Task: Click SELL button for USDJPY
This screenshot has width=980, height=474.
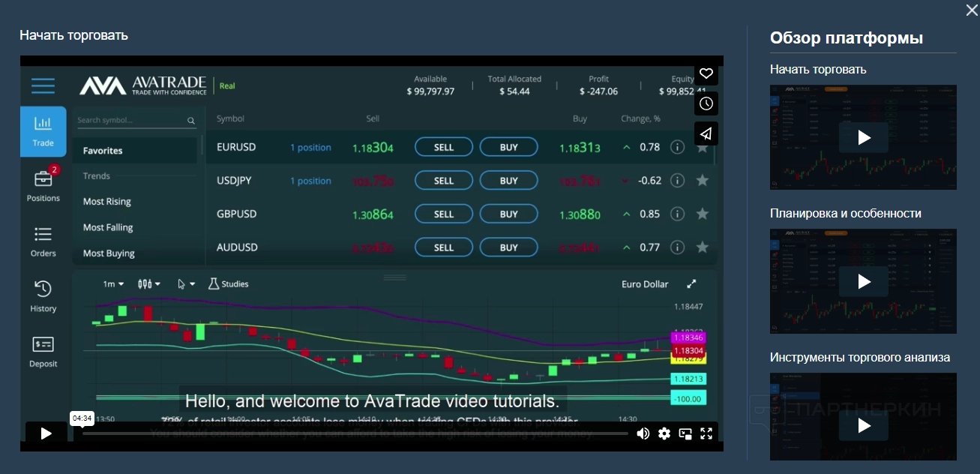Action: pos(444,181)
